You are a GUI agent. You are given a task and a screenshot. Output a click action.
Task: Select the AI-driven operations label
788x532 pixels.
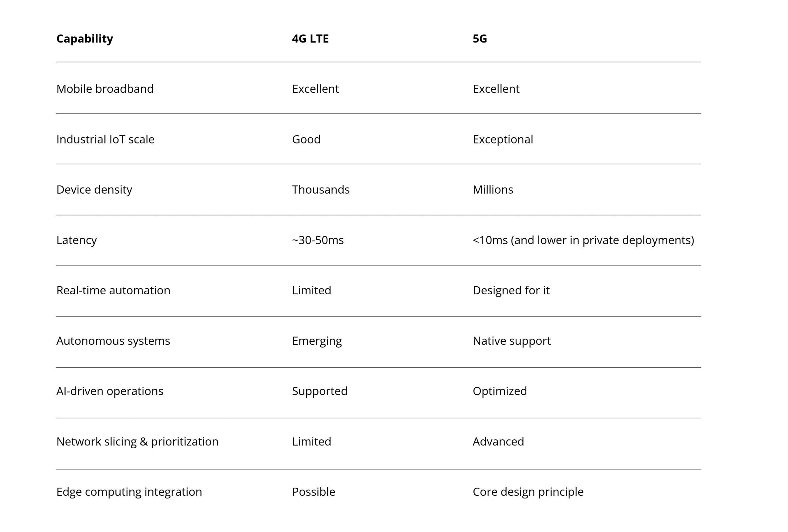110,391
